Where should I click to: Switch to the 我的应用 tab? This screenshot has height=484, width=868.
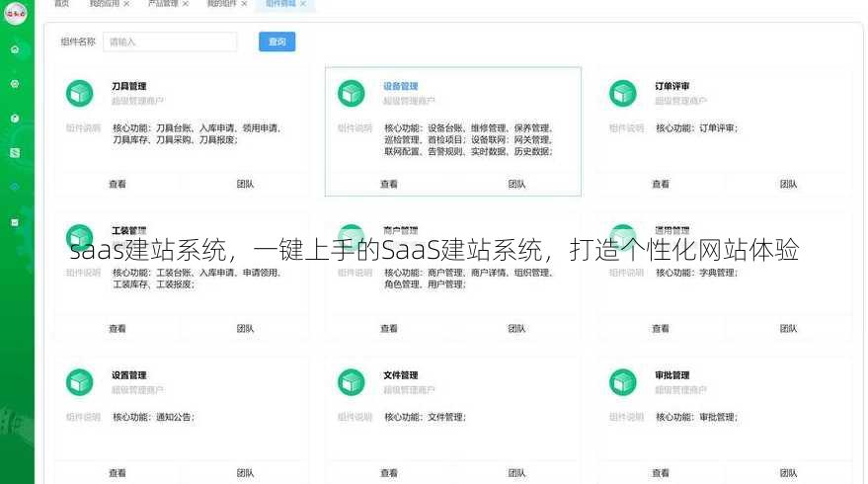click(x=105, y=4)
